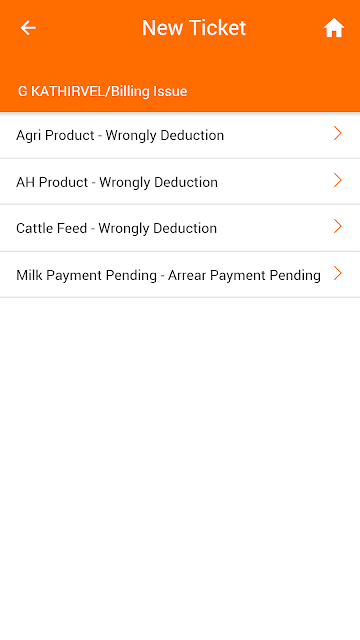The height and width of the screenshot is (640, 360).
Task: Click the words Milk Payment Pending
Action: (87, 275)
